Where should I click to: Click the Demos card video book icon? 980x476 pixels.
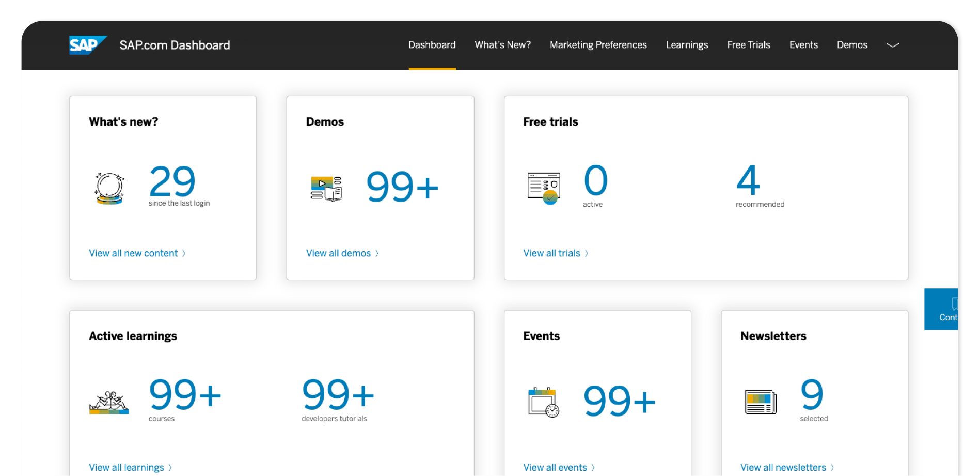(x=326, y=189)
